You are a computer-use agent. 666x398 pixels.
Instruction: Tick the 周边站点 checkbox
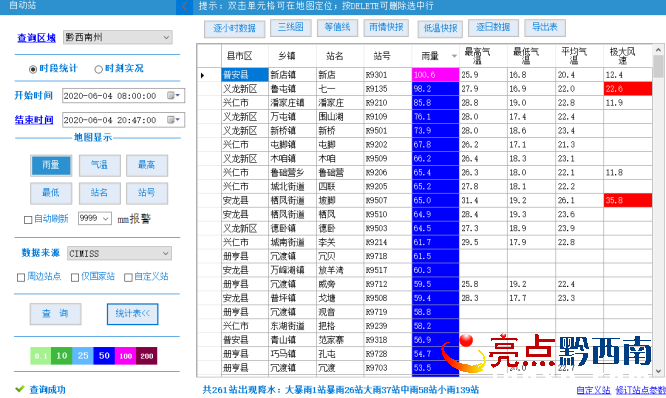pyautogui.click(x=20, y=277)
